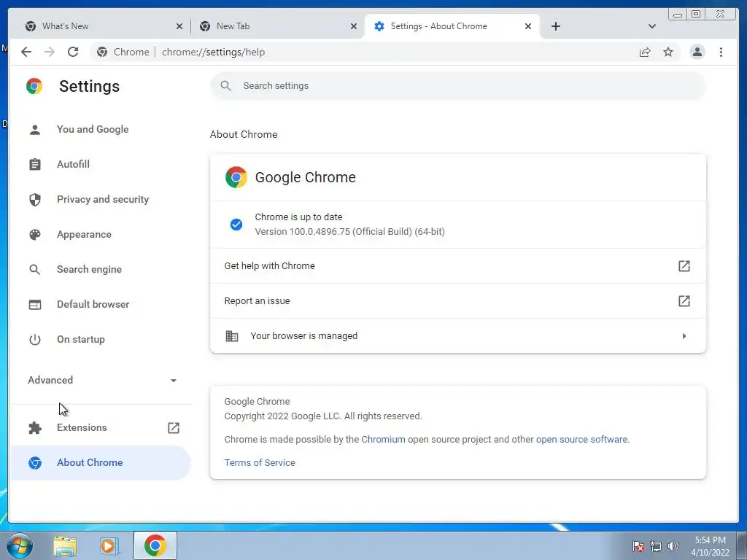Viewport: 747px width, 560px height.
Task: Open Report an issue
Action: tap(458, 301)
